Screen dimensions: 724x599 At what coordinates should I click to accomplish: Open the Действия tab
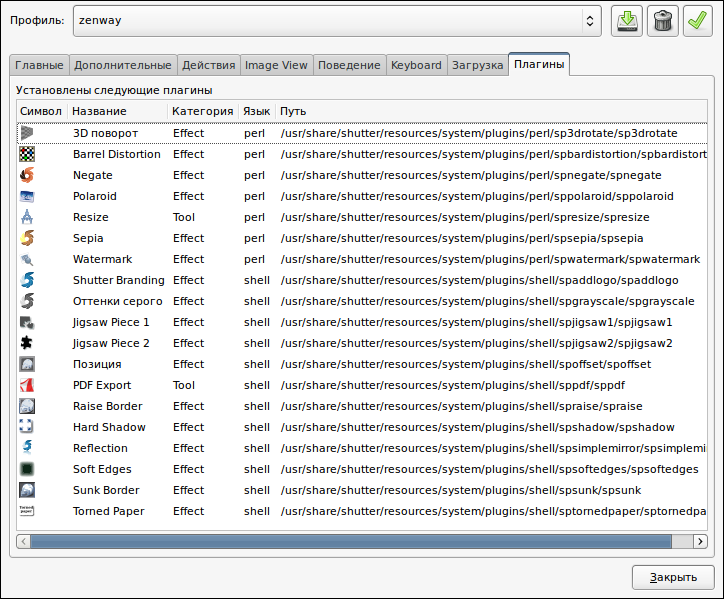[x=209, y=65]
